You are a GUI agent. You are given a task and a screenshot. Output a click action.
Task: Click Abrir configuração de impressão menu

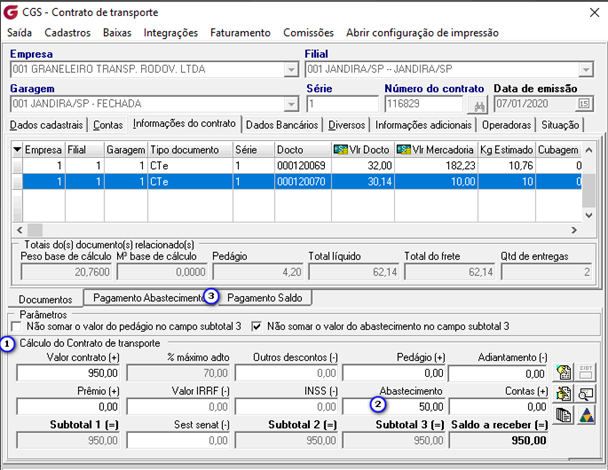tap(422, 33)
